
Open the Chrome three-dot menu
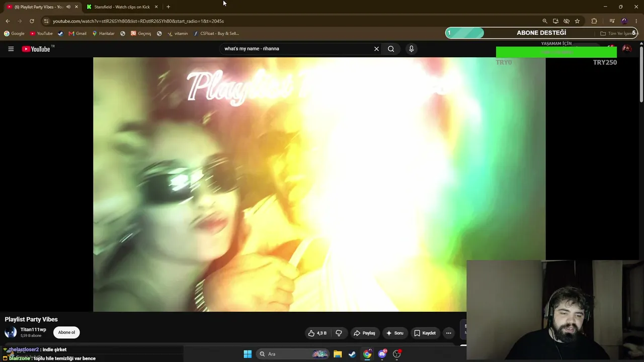[x=636, y=21]
